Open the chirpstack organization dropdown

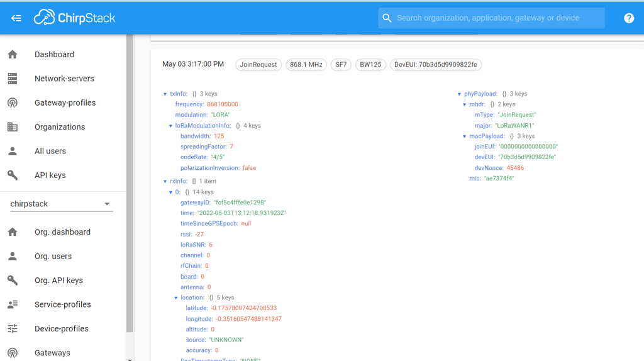pyautogui.click(x=61, y=204)
